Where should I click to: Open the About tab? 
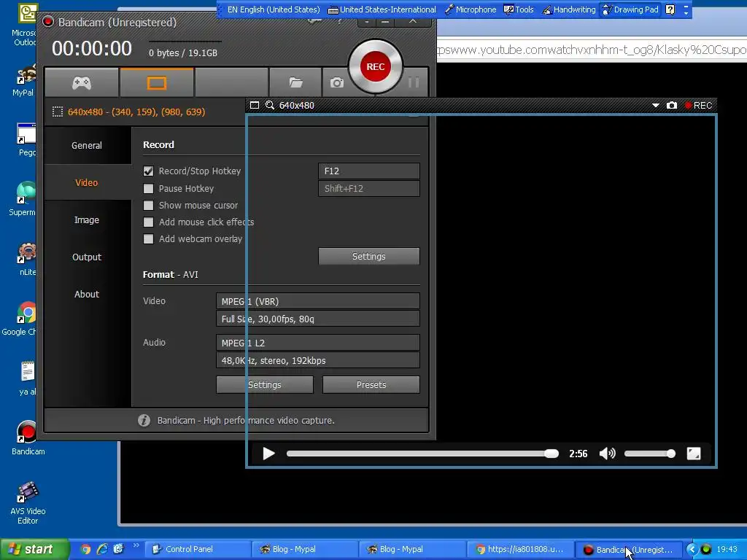tap(87, 294)
